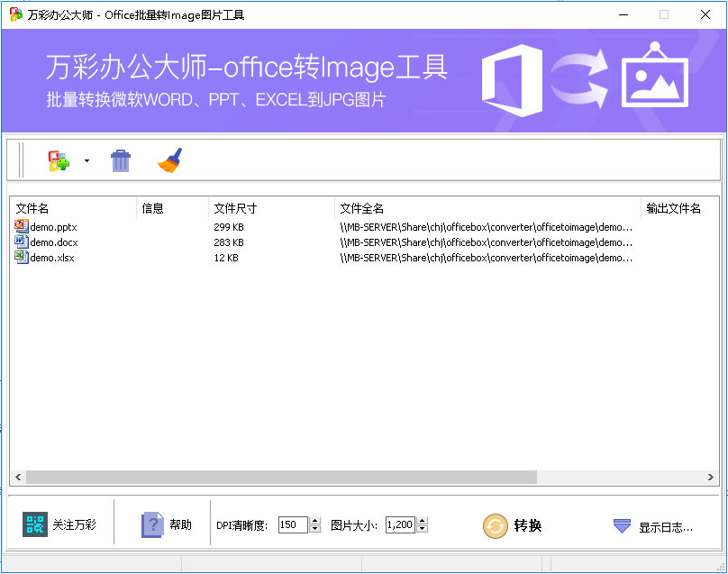Click the 显示日志... button text
The height and width of the screenshot is (574, 728).
pos(665,527)
